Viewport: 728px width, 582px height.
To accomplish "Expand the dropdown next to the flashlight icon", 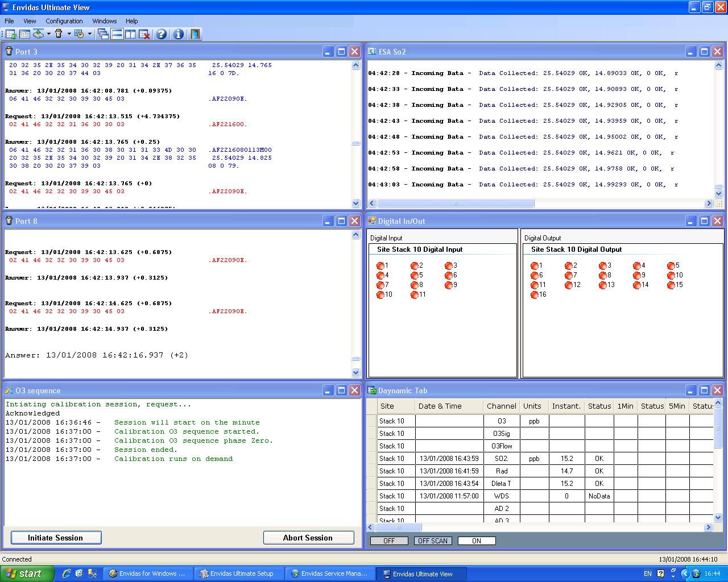I will click(69, 34).
